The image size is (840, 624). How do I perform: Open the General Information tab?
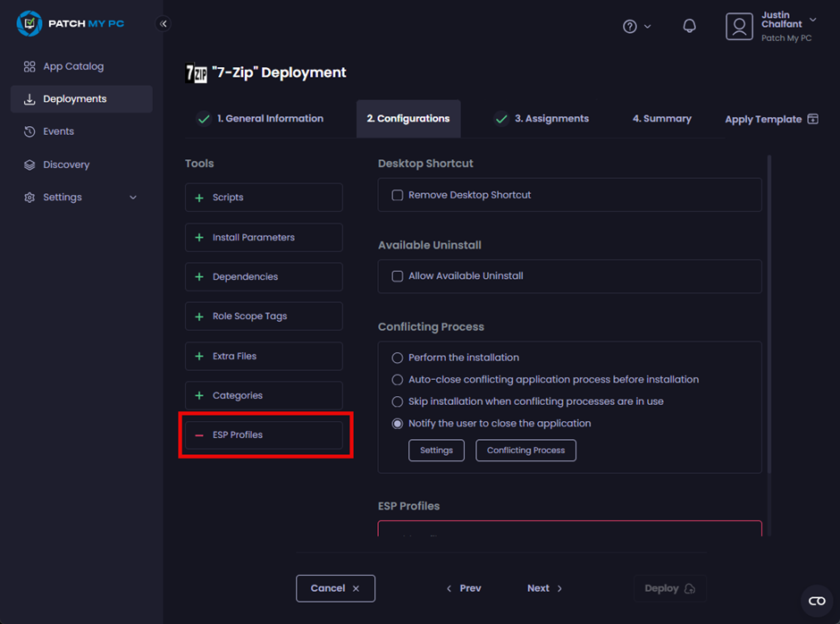click(260, 118)
